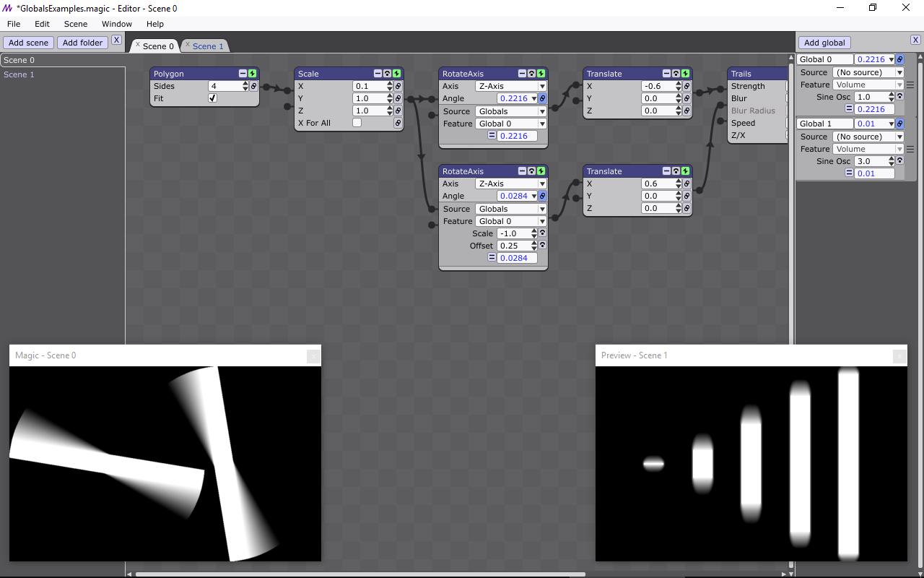Click the bypass icon on Scale node
The image size is (924, 578).
[388, 74]
